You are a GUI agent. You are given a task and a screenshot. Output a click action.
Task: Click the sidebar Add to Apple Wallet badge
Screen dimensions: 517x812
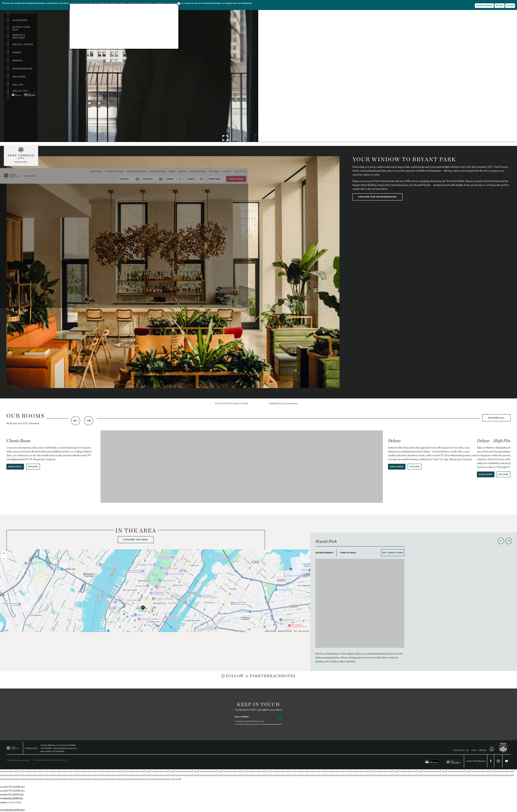tap(17, 95)
